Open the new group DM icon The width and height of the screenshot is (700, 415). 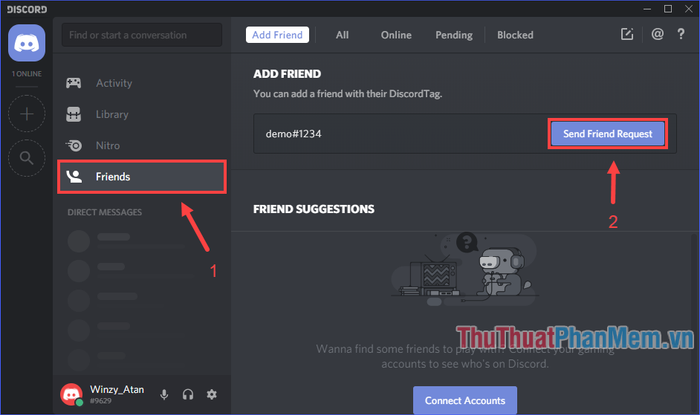pos(627,35)
